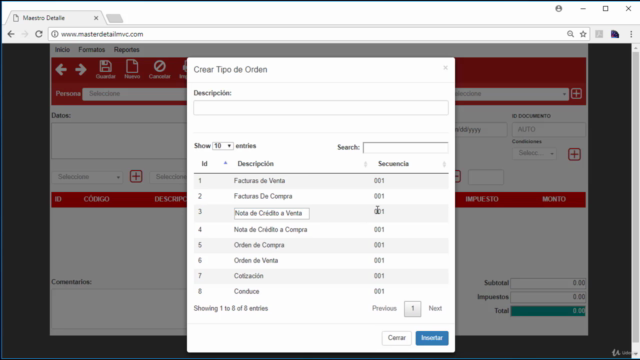Sort the table by the Secuencia column
The width and height of the screenshot is (640, 360).
pos(410,164)
